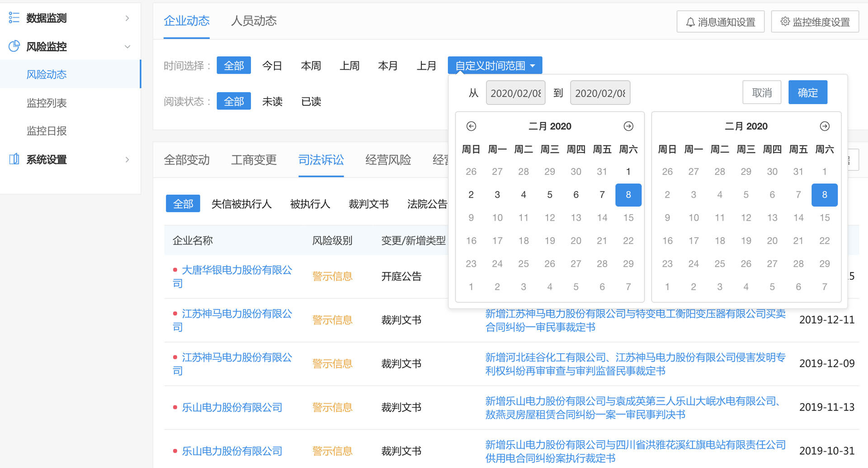This screenshot has width=868, height=468.
Task: Open the 自定义时间范围 dropdown
Action: [495, 66]
